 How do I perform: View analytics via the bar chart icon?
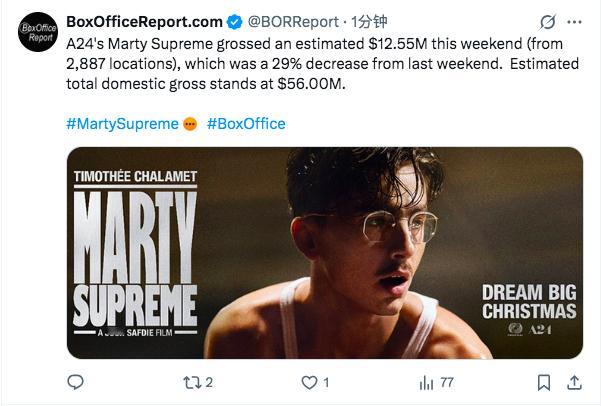[x=426, y=382]
